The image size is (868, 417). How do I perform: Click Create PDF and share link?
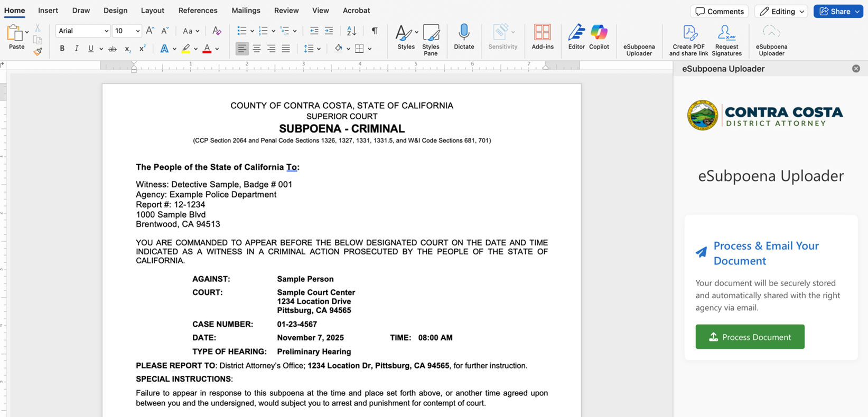689,40
